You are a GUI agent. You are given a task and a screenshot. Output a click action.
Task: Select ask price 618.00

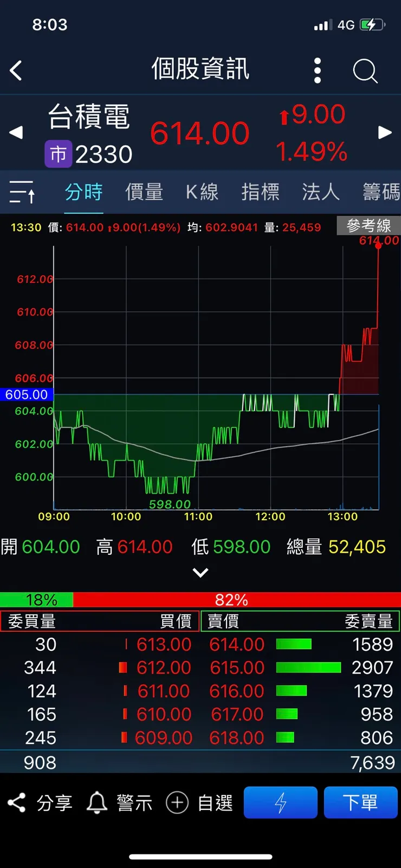click(237, 737)
